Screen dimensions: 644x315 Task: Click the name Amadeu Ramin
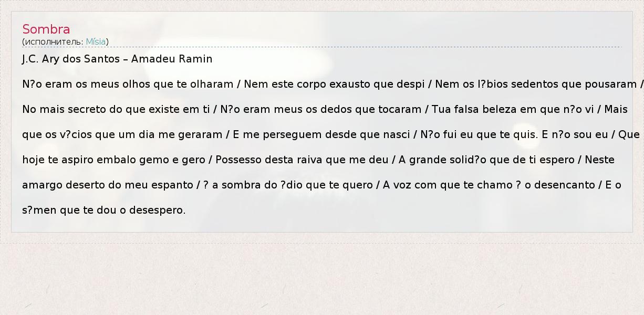[x=172, y=59]
